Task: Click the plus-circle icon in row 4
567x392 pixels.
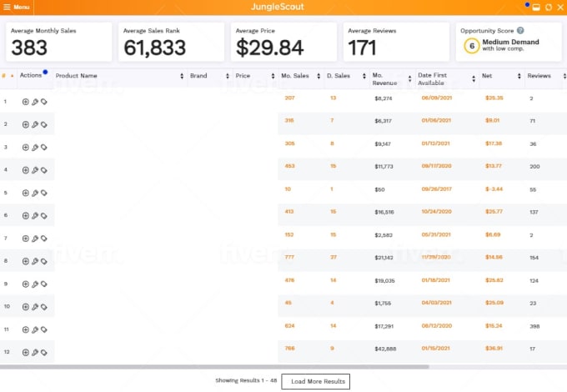Action: [x=25, y=170]
